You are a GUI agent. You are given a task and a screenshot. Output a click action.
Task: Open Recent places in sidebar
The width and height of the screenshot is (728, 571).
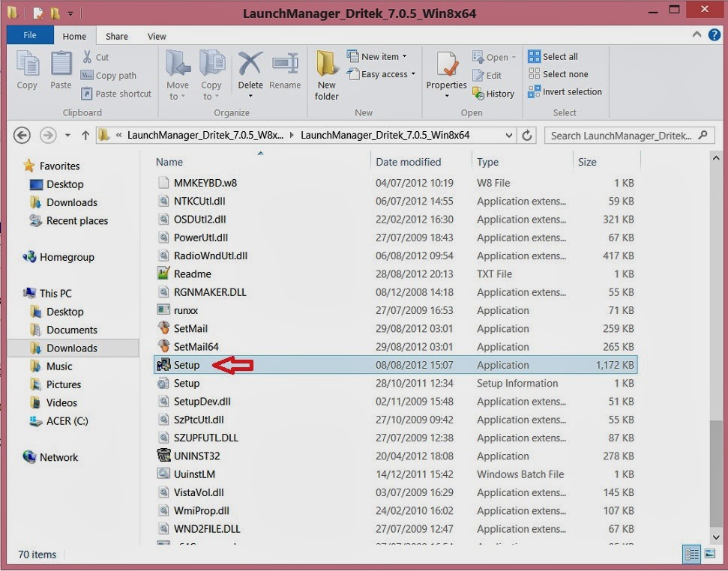(x=69, y=221)
